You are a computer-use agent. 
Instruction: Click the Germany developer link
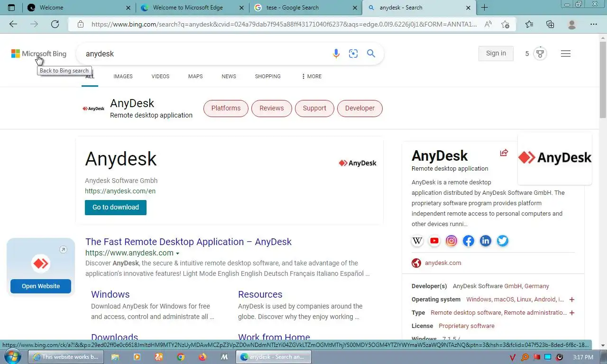pos(537,286)
